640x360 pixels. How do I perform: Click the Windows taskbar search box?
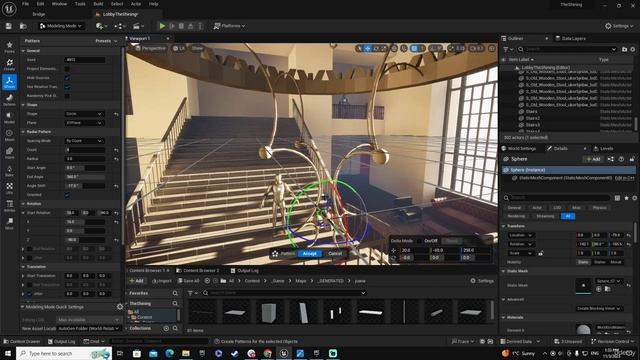coord(64,353)
